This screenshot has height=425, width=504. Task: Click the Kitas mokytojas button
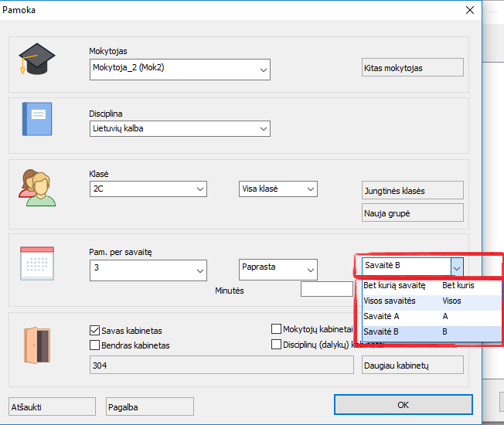point(412,68)
